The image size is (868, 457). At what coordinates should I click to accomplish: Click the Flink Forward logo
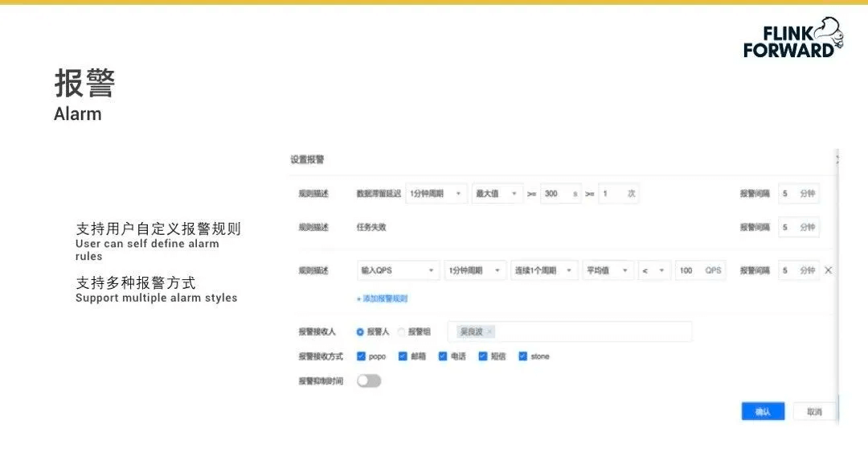[x=792, y=38]
